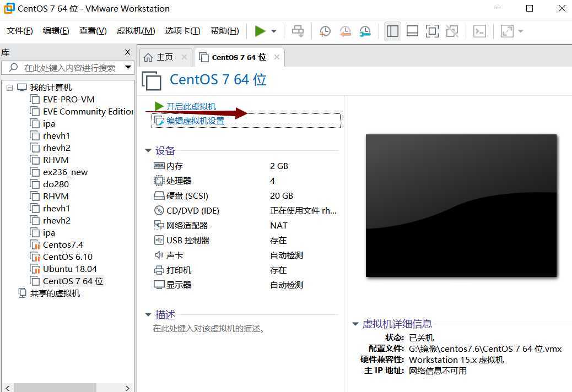Click the 网络适配器 network adapter row
This screenshot has height=392, width=572.
pos(246,226)
